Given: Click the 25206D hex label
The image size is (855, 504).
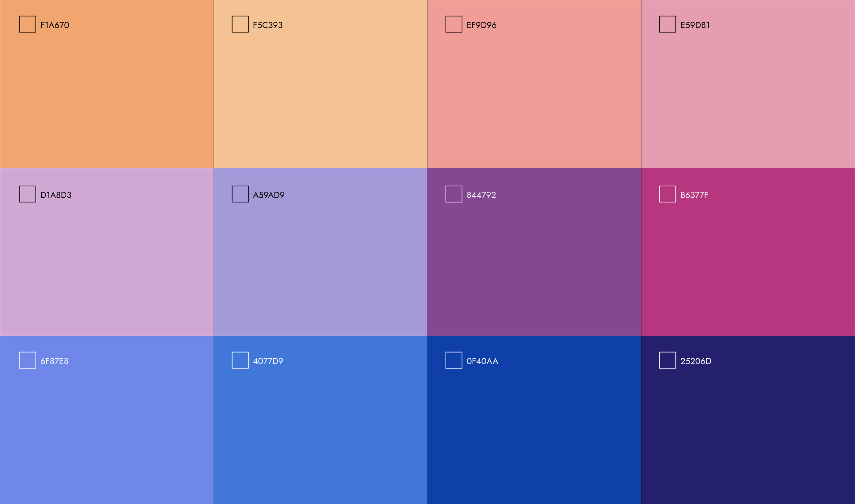Looking at the screenshot, I should point(696,361).
